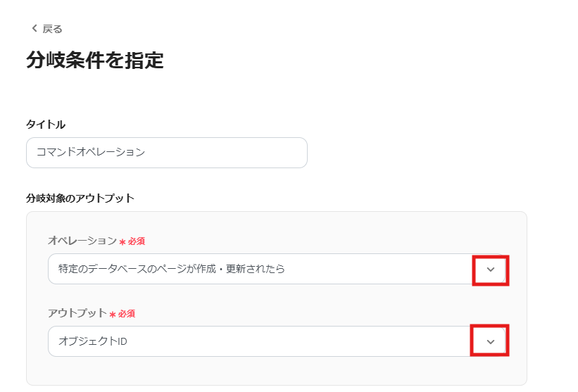Click the タイトル field label
This screenshot has height=392, width=578.
[x=46, y=125]
